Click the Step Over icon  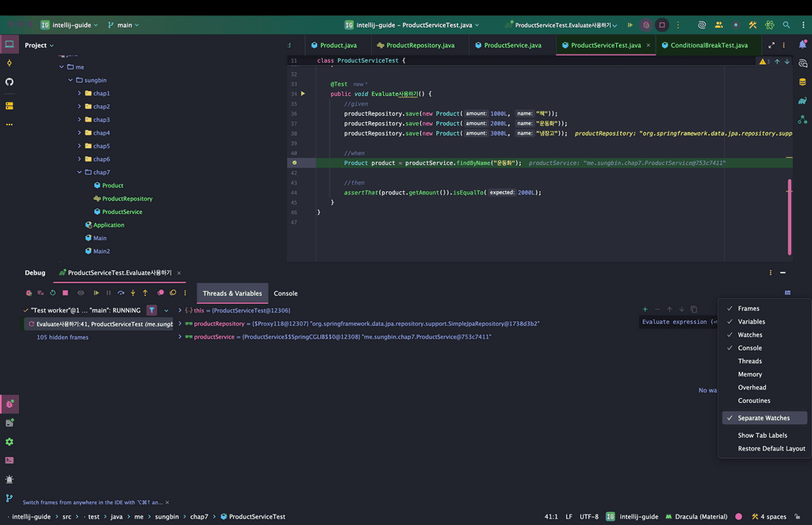click(121, 293)
